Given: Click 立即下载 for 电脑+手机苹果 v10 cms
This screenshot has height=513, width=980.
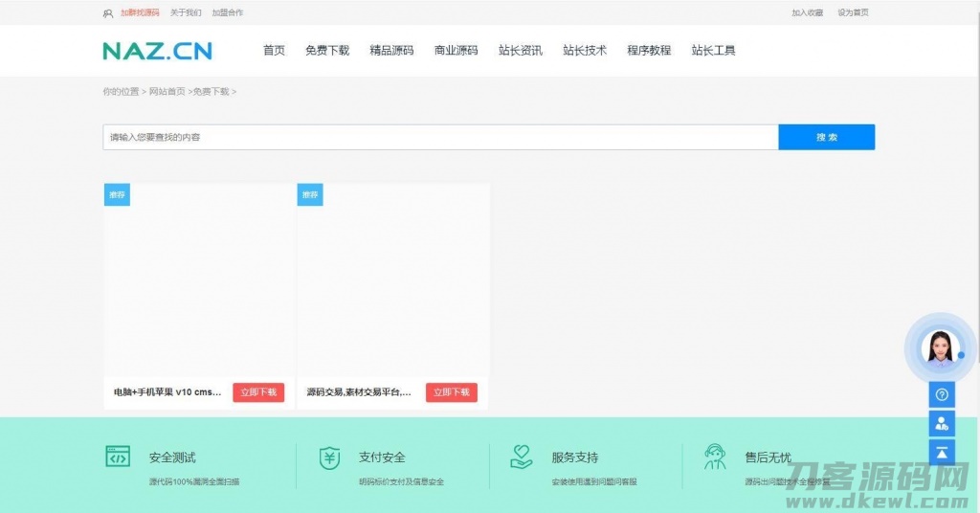Looking at the screenshot, I should [258, 392].
